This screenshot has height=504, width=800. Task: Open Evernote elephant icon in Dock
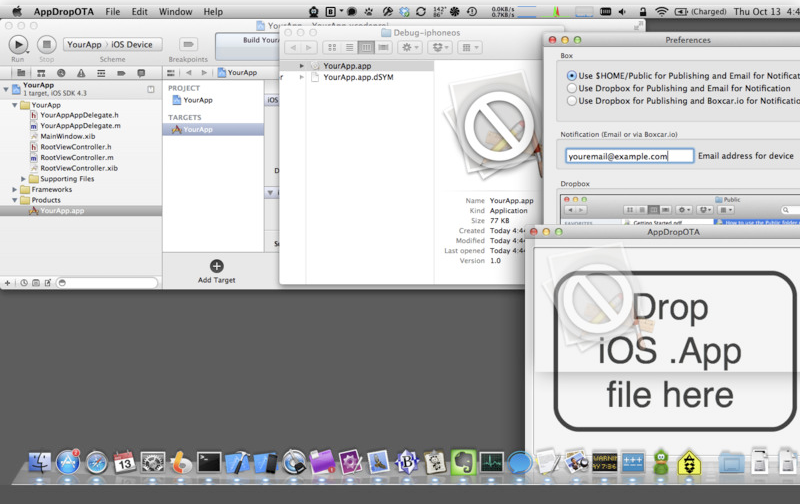tap(463, 463)
